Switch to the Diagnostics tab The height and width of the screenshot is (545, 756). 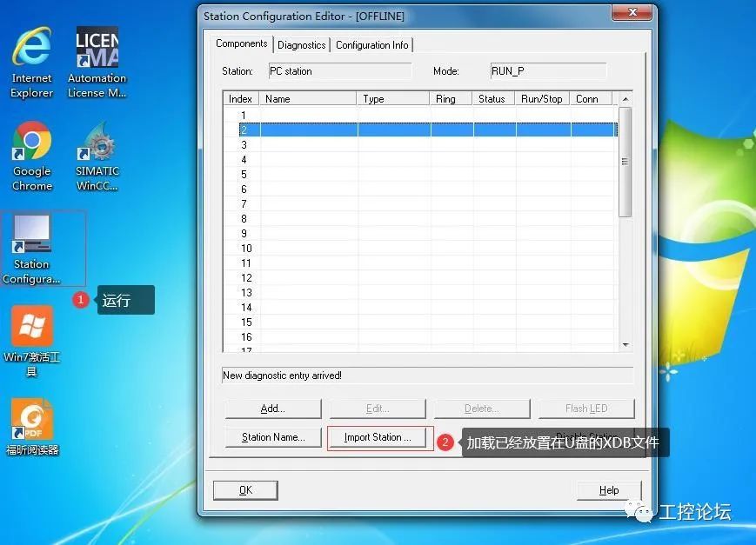(x=302, y=45)
